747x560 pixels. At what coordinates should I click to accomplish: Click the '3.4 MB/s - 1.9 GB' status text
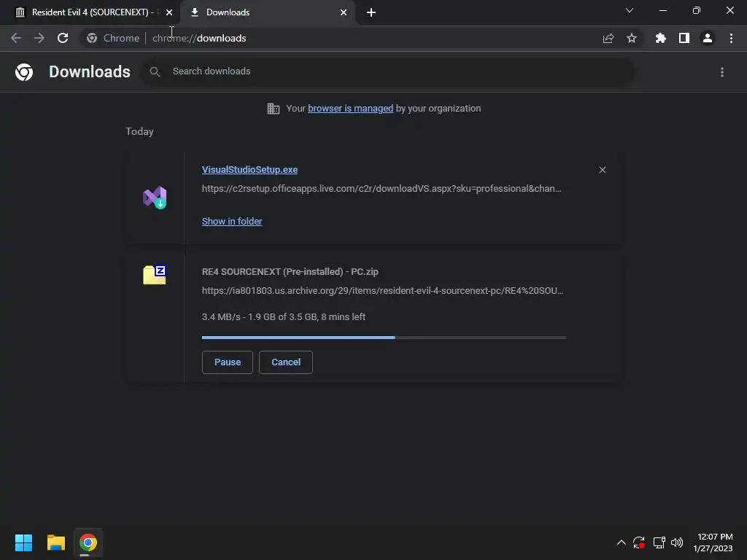(x=284, y=316)
